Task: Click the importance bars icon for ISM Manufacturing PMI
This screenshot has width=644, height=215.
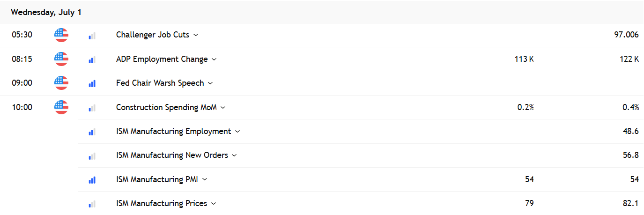Action: [x=92, y=180]
